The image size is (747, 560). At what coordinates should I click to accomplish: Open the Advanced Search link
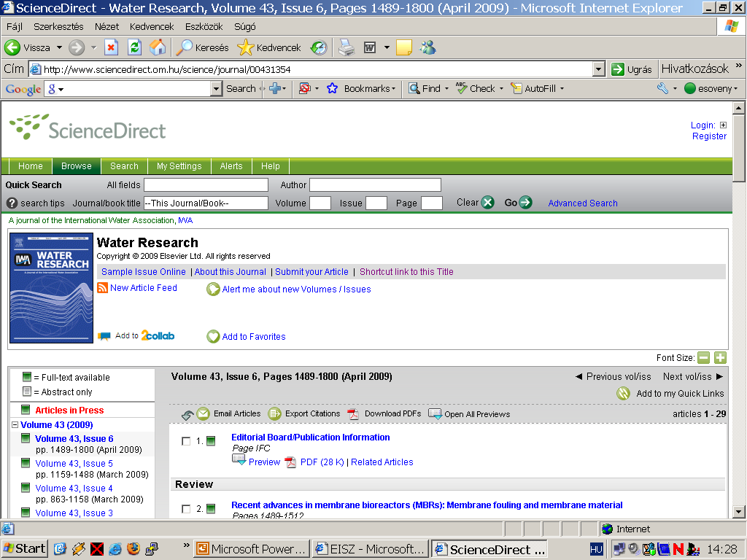click(583, 203)
